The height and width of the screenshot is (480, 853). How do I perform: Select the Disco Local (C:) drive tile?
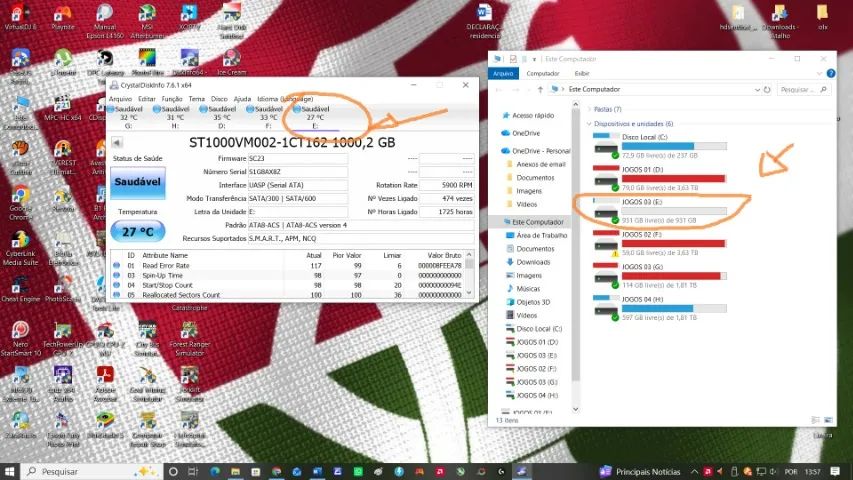tap(660, 146)
